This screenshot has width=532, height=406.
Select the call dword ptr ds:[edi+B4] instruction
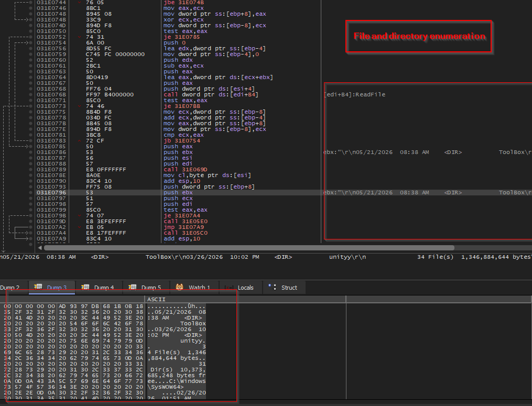pyautogui.click(x=211, y=95)
